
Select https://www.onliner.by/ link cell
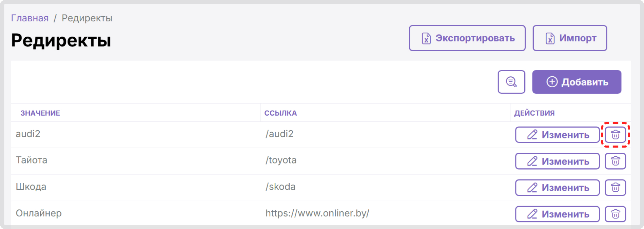[x=317, y=213]
